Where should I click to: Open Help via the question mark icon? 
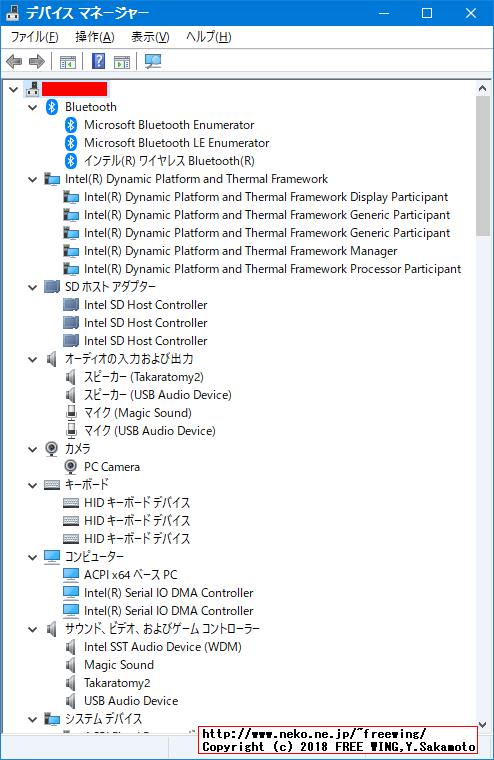coord(98,61)
